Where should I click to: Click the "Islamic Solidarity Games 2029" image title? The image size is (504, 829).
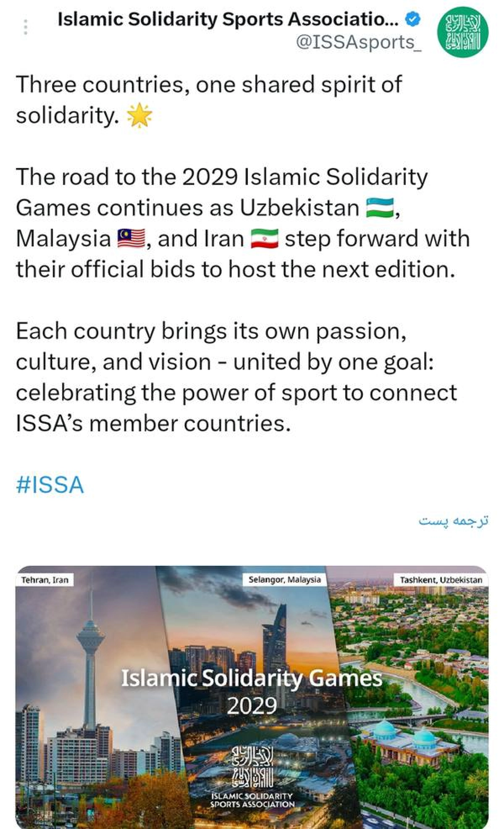tap(252, 691)
